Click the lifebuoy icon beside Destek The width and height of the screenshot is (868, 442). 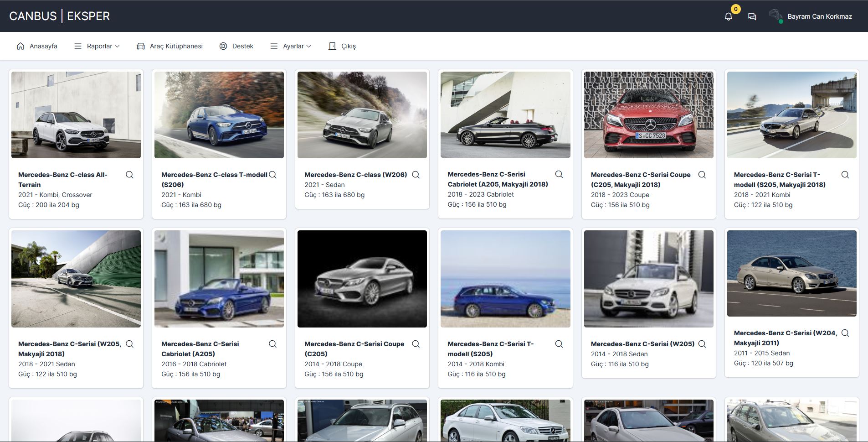coord(223,46)
